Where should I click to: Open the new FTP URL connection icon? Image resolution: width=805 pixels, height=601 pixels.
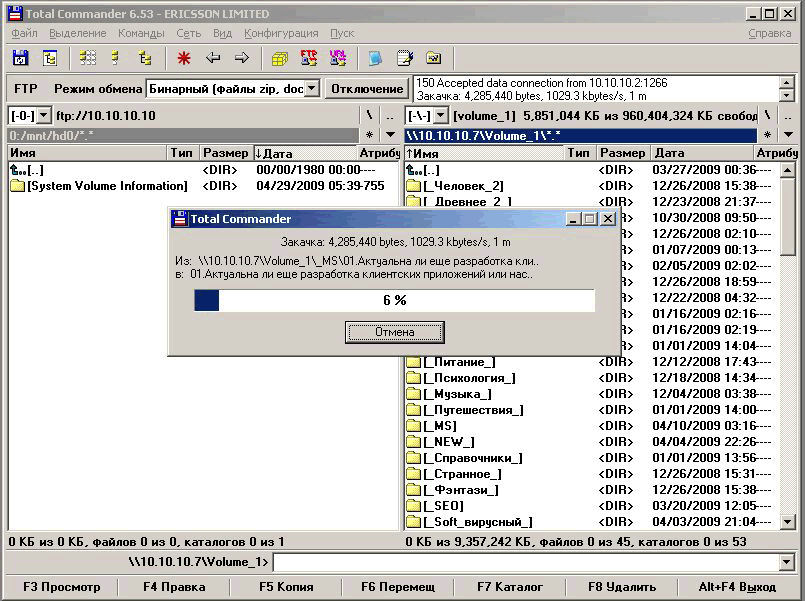click(338, 58)
